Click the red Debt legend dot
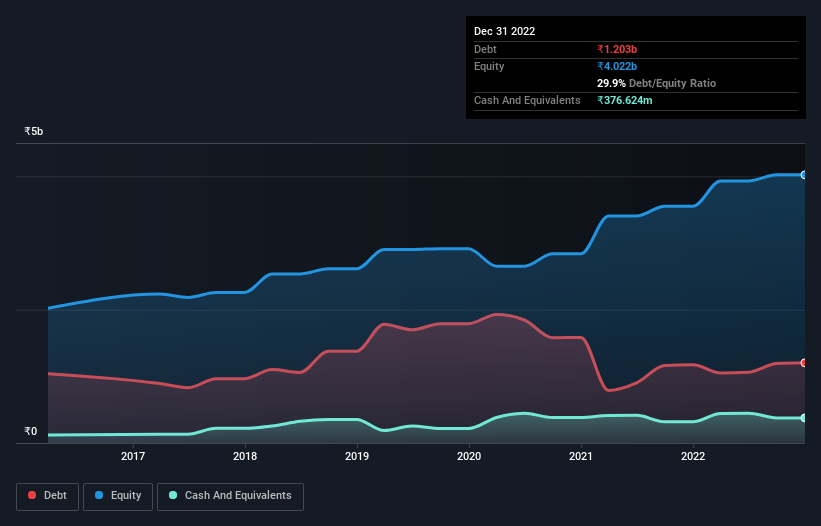 coord(32,495)
